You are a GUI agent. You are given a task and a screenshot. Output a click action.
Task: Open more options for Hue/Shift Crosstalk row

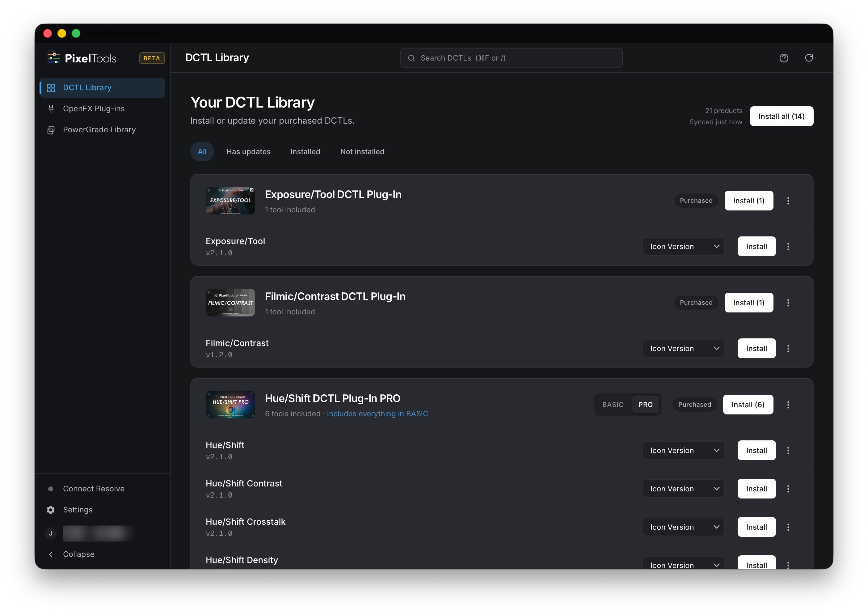pyautogui.click(x=788, y=527)
